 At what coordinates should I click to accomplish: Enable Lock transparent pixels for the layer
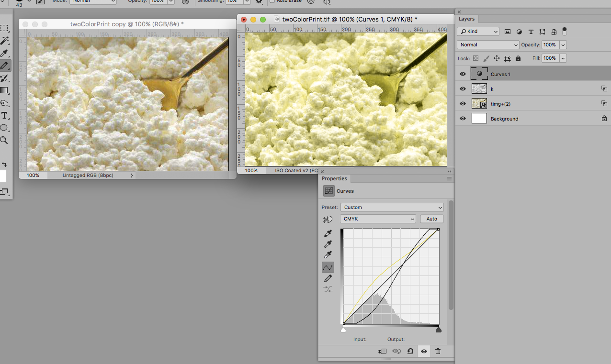[x=475, y=58]
